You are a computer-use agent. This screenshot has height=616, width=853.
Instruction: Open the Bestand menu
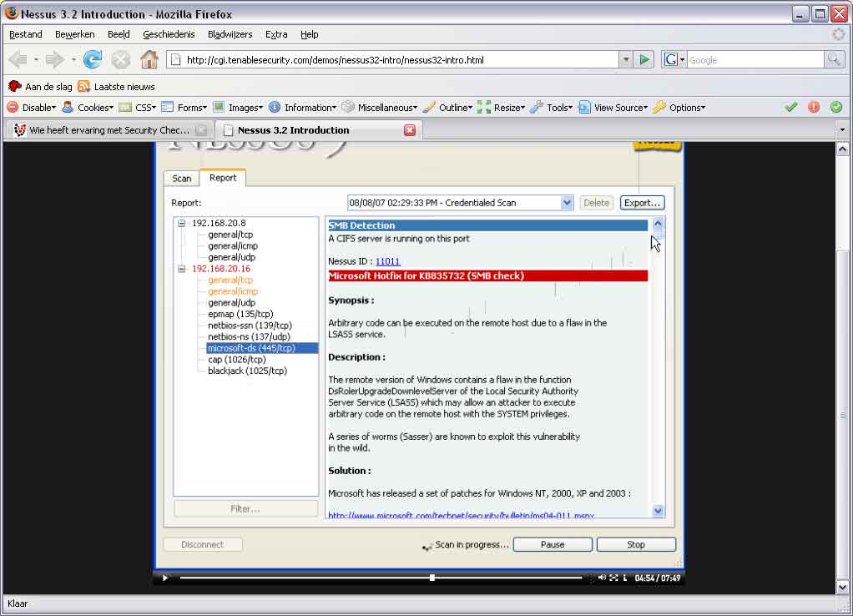(x=26, y=34)
